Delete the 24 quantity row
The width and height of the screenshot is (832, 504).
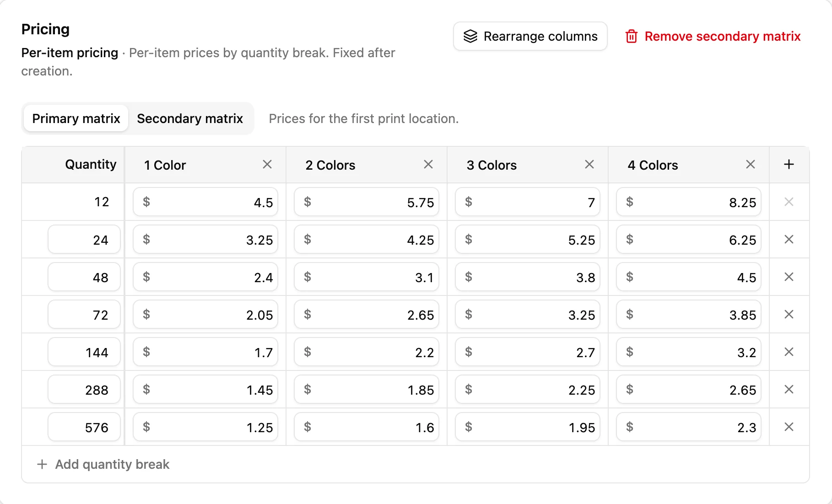tap(789, 240)
